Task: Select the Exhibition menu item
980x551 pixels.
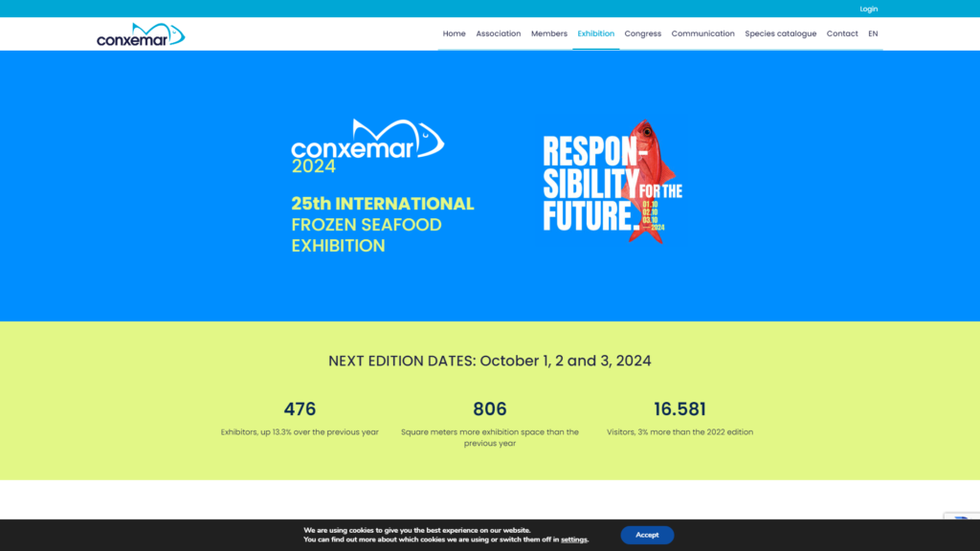Action: [595, 33]
